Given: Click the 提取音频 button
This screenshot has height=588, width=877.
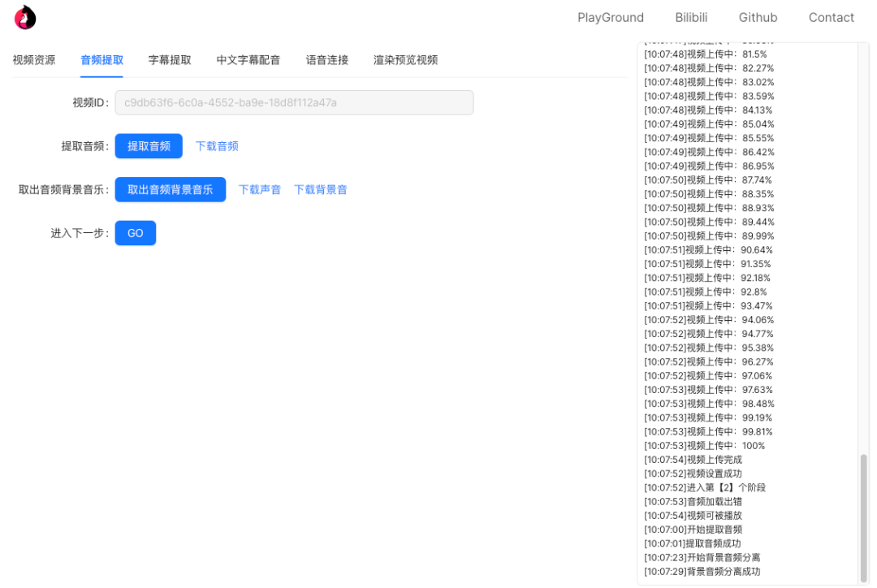Looking at the screenshot, I should click(149, 145).
